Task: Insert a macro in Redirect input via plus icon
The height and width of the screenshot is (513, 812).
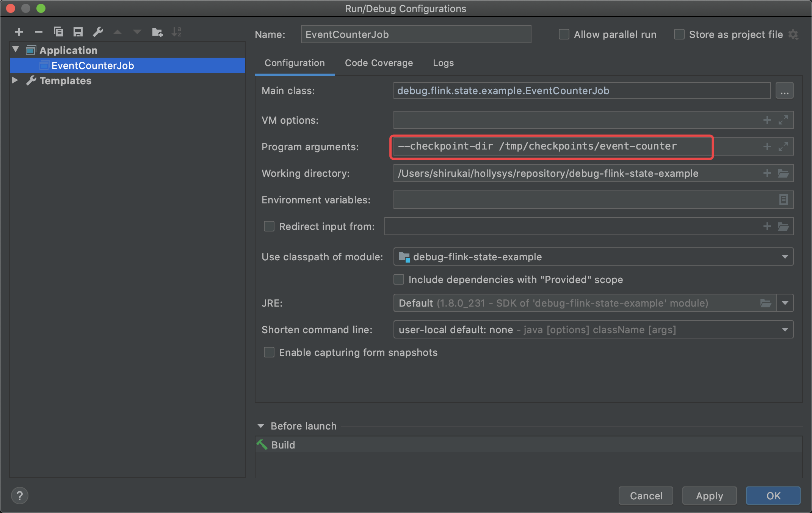Action: click(x=767, y=226)
